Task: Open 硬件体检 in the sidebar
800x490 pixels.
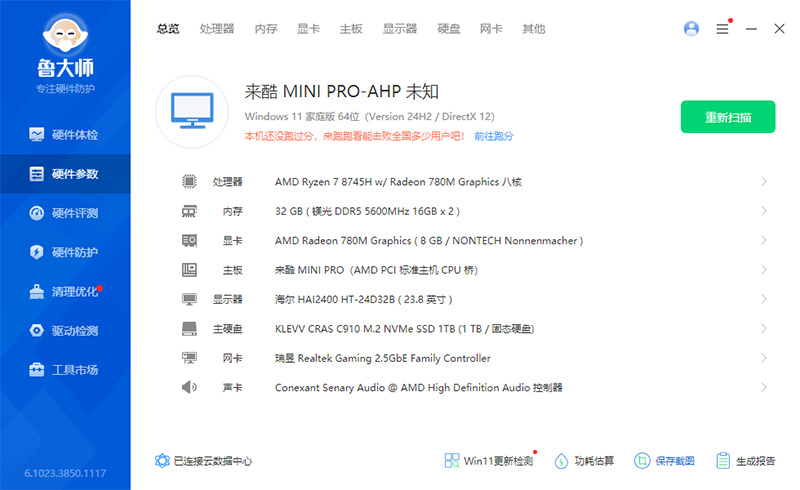Action: point(65,135)
